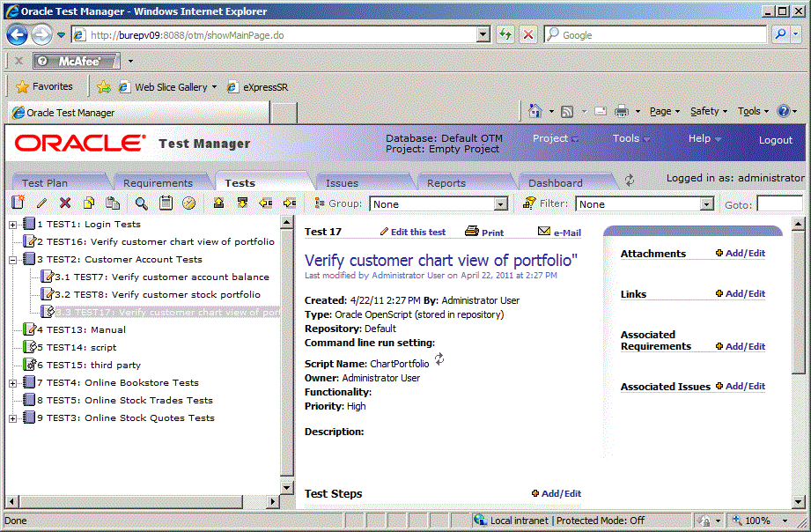
Task: Switch to the Requirements tab
Action: (x=158, y=182)
